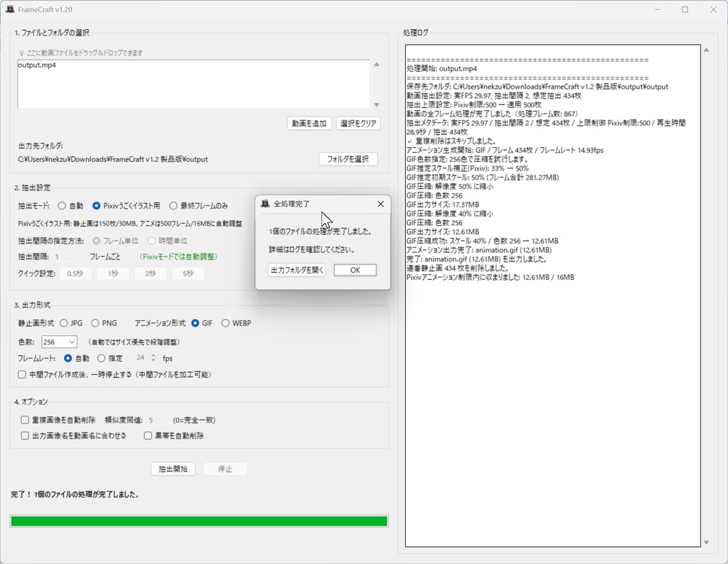This screenshot has height=564, width=728.
Task: Click the 選択をクリア button
Action: tap(358, 124)
